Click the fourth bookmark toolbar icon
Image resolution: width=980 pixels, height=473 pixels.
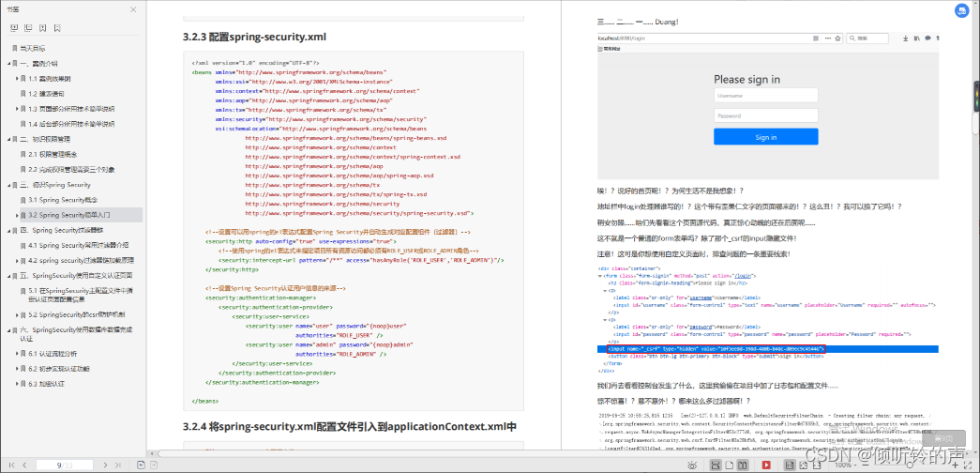coord(57,28)
